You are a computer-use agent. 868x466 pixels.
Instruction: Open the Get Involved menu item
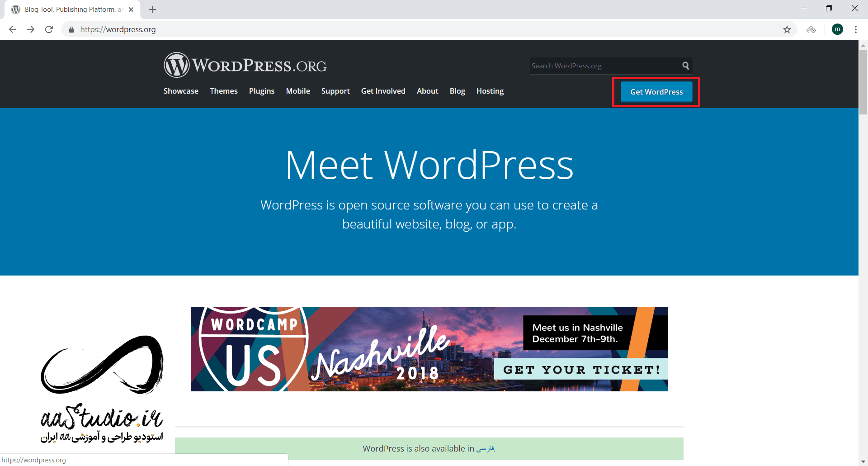[x=383, y=91]
